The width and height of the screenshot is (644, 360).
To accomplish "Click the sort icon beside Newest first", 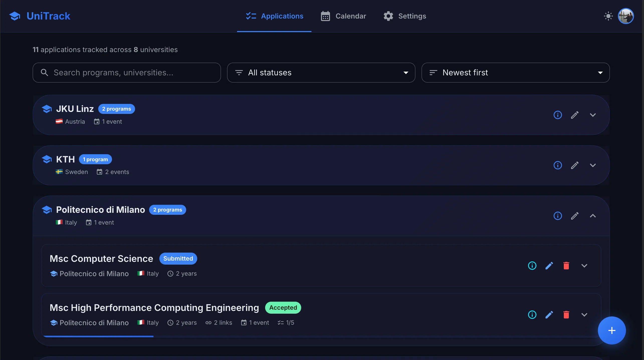I will tap(433, 73).
